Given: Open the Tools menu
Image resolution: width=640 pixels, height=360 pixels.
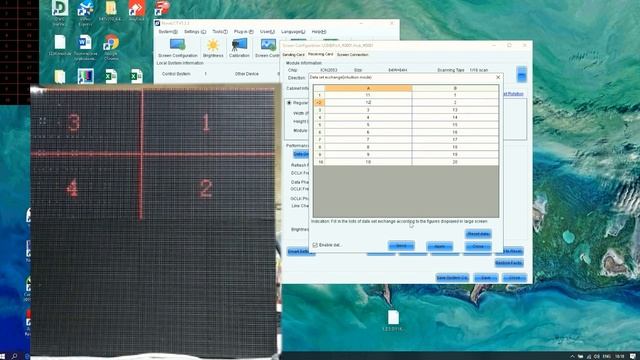Looking at the screenshot, I should pos(220,31).
